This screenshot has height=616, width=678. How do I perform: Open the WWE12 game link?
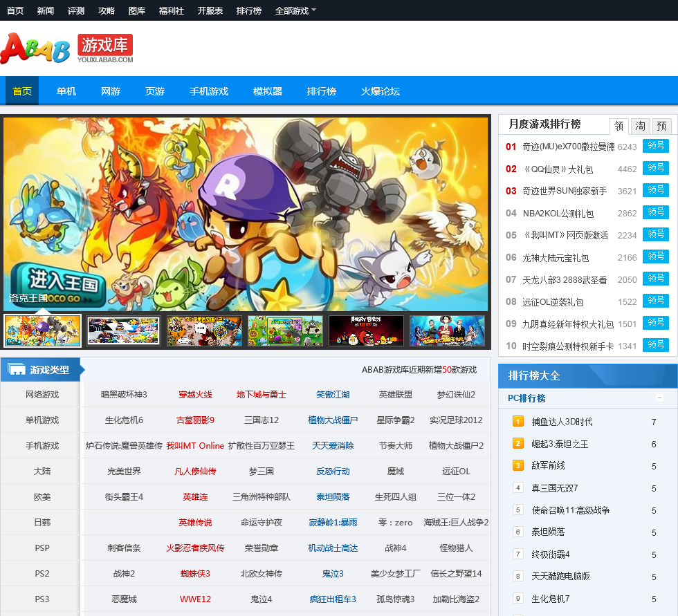pyautogui.click(x=195, y=599)
